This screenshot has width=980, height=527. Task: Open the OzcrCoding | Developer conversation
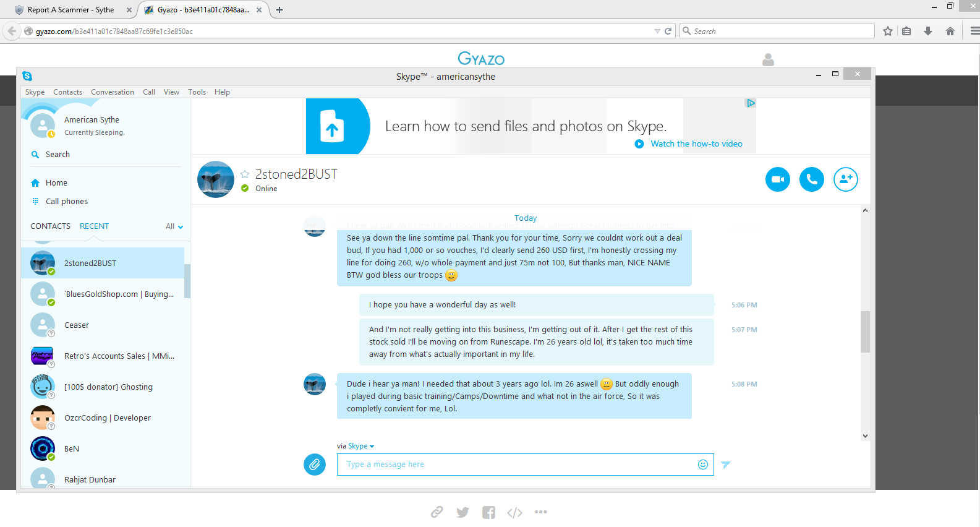(103, 418)
